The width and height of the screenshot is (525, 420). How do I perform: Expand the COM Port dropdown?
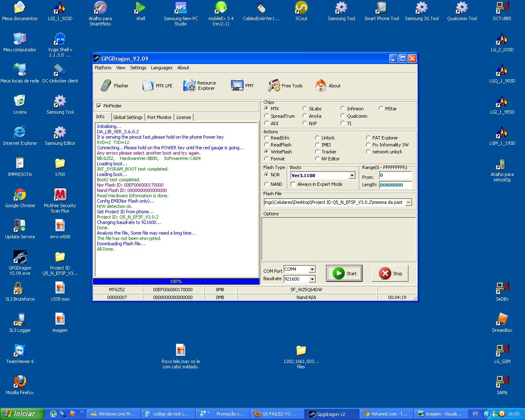coord(312,269)
